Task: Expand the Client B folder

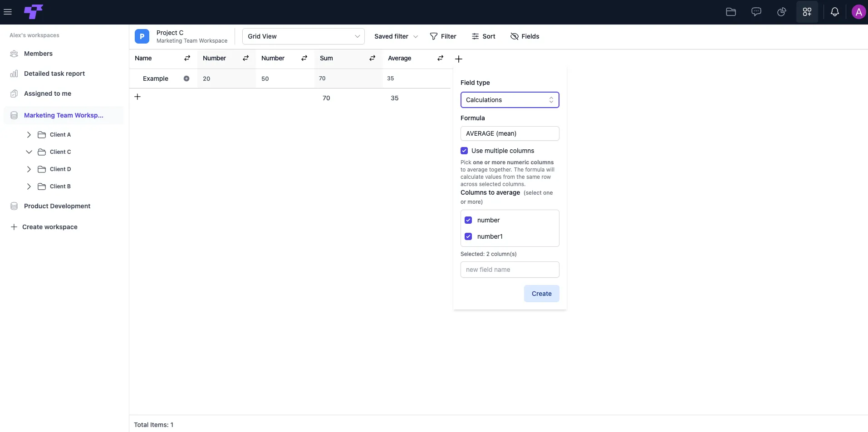Action: (x=29, y=187)
